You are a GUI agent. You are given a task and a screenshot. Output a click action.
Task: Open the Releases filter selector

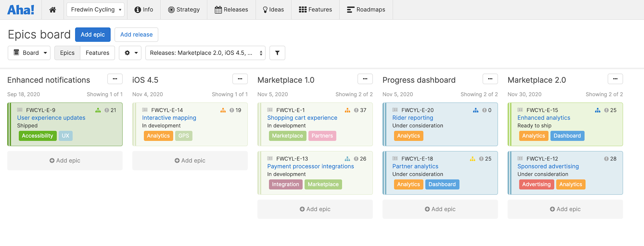[205, 53]
